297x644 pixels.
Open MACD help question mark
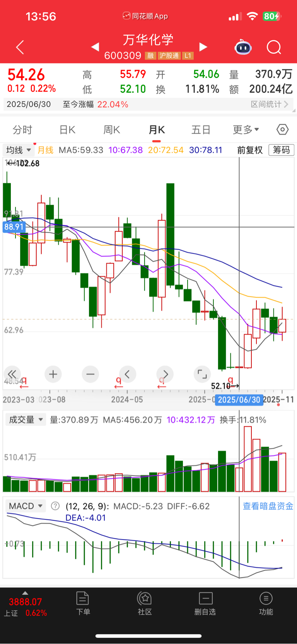pos(55,506)
